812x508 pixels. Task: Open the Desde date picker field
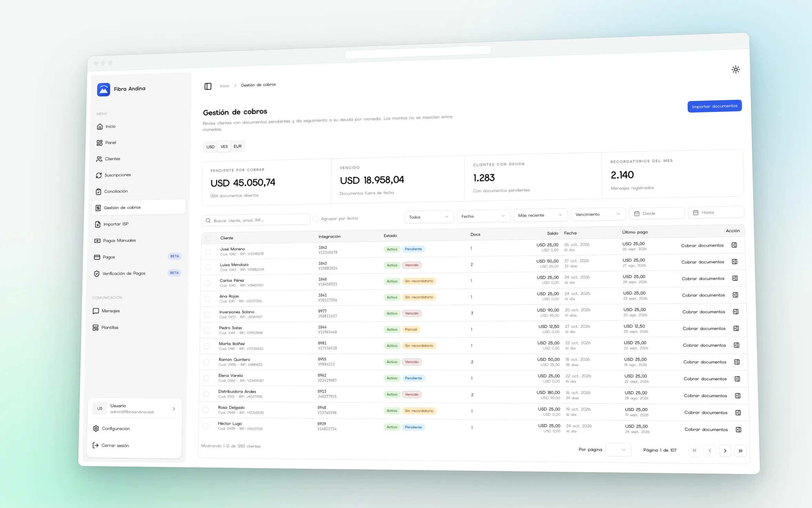coord(656,213)
